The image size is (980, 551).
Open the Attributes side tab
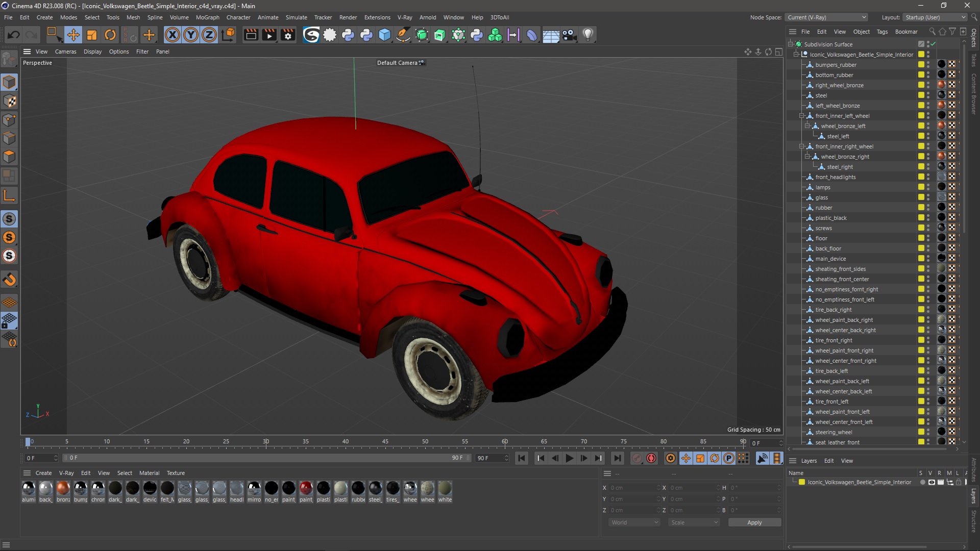tap(974, 470)
